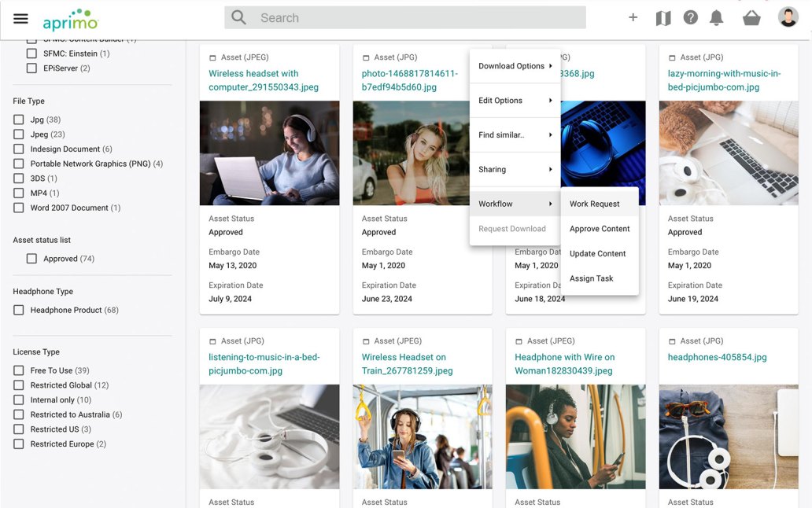Tick the Restricted US checkbox

pyautogui.click(x=19, y=429)
